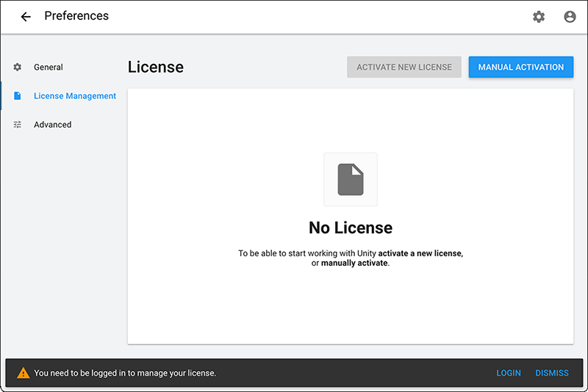Click the Advanced sliders icon
The image size is (588, 392).
click(x=17, y=125)
